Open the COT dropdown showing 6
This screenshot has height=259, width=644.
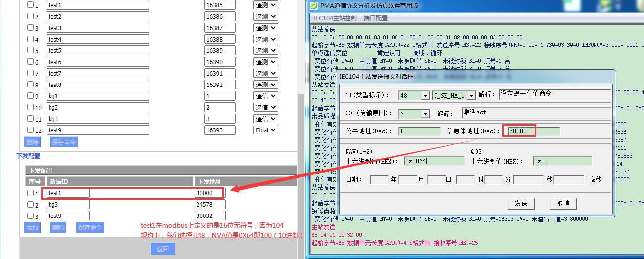pos(425,114)
